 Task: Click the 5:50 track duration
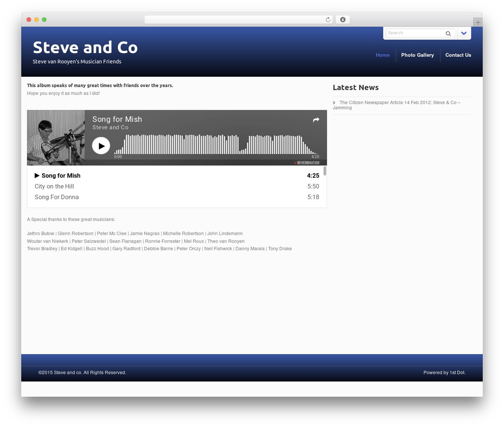pos(313,186)
